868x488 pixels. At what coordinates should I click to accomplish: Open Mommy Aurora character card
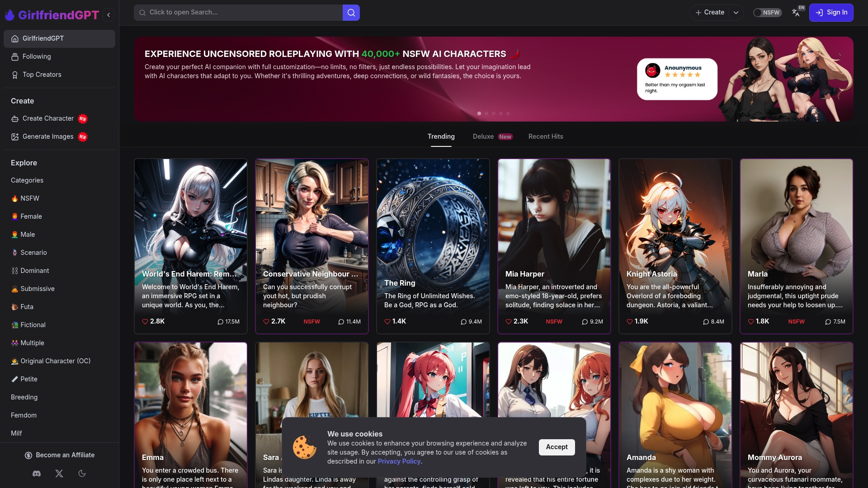(797, 415)
